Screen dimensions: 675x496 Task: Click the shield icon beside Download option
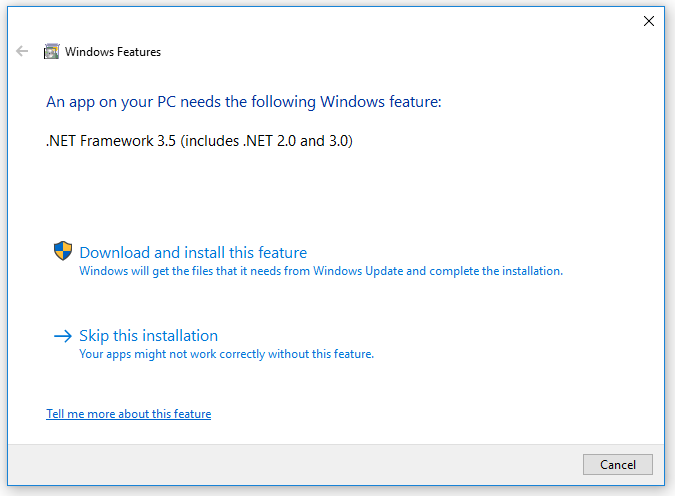point(63,251)
